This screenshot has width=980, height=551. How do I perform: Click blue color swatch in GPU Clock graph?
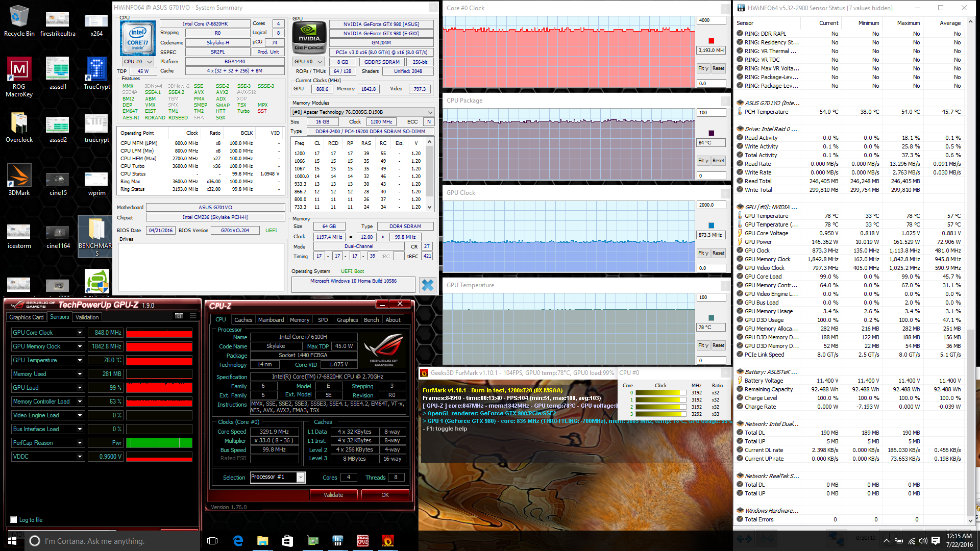click(712, 226)
